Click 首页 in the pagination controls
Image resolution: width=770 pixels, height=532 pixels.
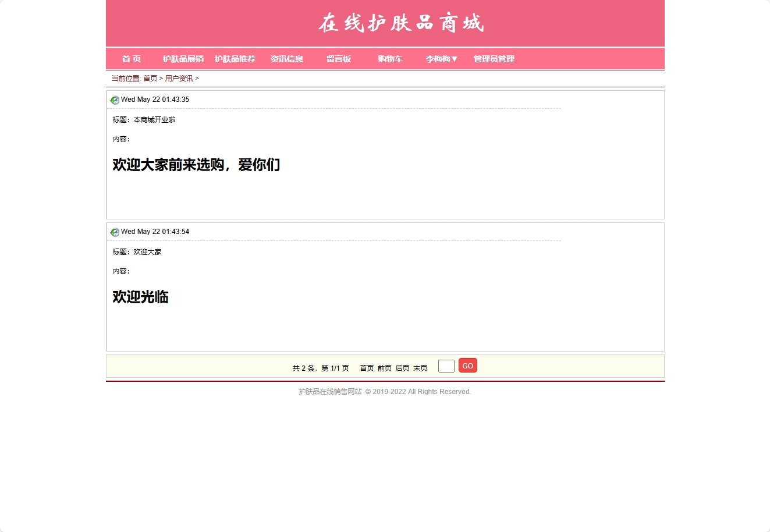[366, 368]
